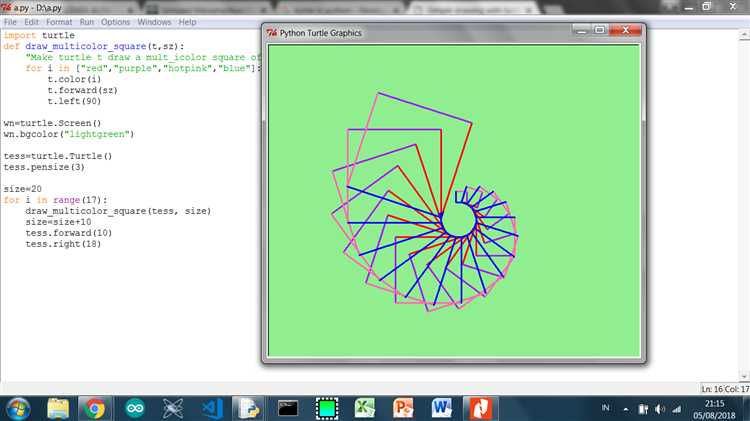Screen dimensions: 750x421
Task: Open the Format menu
Action: click(x=59, y=22)
